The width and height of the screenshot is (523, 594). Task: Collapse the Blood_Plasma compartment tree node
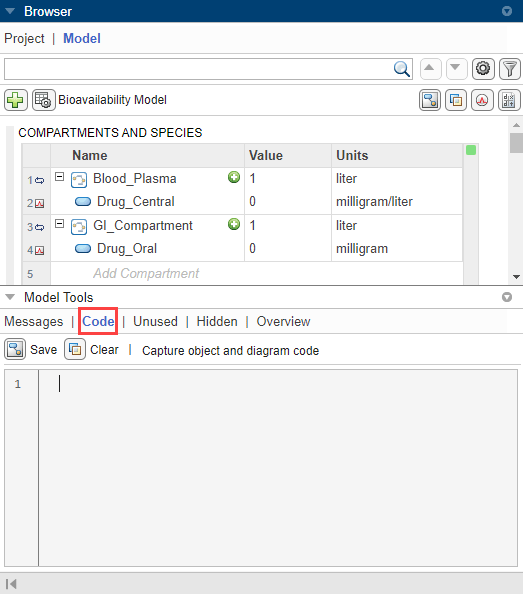point(59,177)
